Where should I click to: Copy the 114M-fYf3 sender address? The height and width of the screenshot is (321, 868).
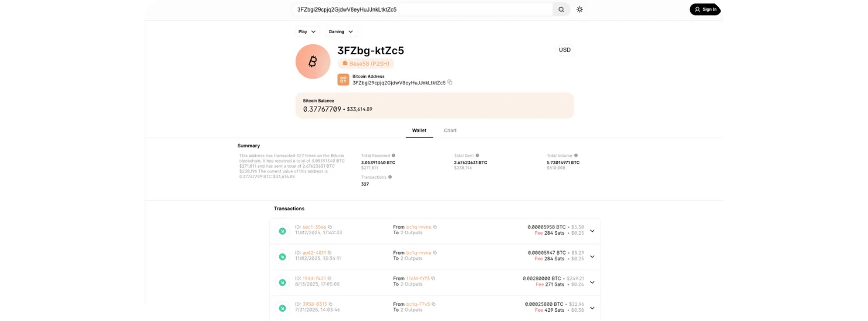433,278
